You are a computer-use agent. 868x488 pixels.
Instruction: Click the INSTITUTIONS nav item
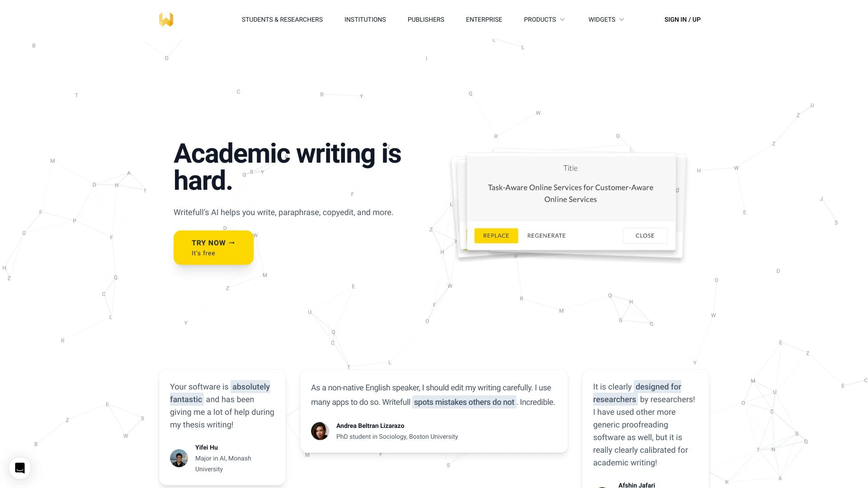click(x=365, y=19)
